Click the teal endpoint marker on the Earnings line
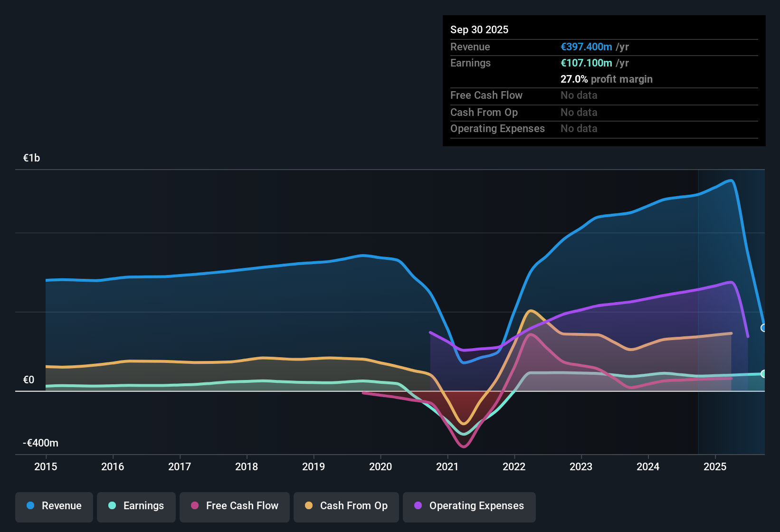Screen dimensions: 780x532 pos(763,374)
